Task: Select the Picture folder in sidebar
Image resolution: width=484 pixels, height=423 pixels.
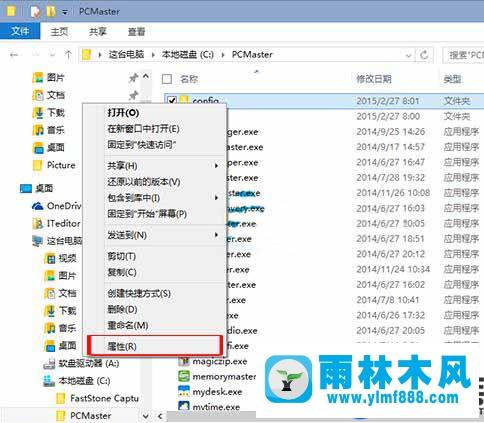Action: [x=54, y=165]
